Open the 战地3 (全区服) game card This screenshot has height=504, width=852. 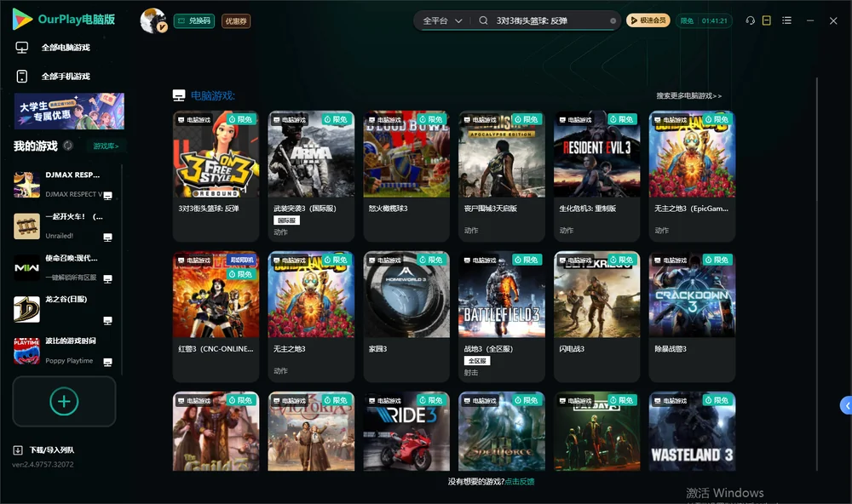502,317
